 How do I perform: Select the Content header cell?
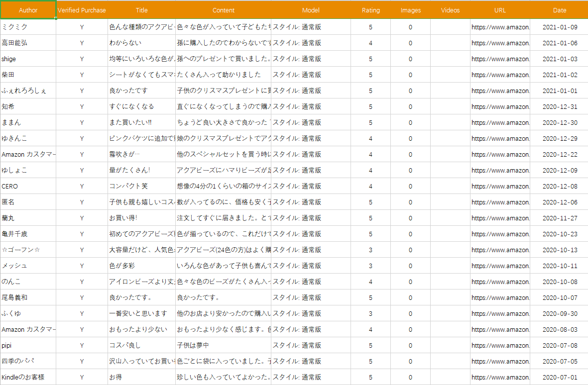(x=223, y=10)
